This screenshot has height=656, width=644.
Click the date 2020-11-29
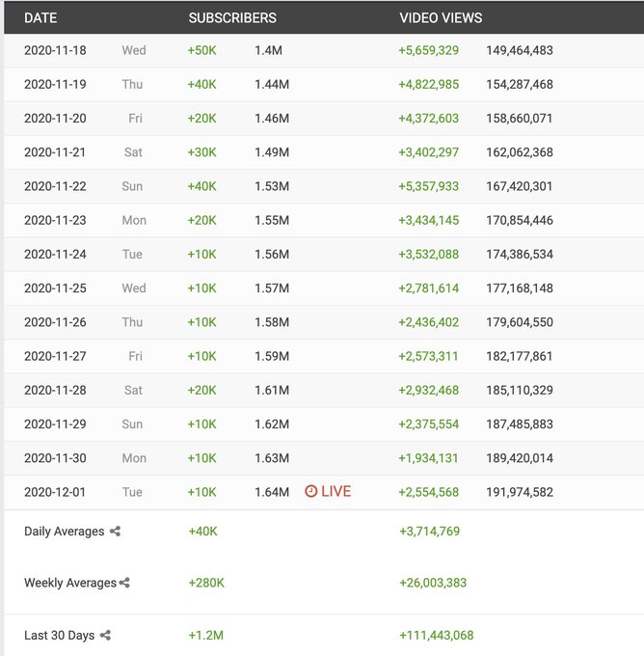[x=55, y=424]
